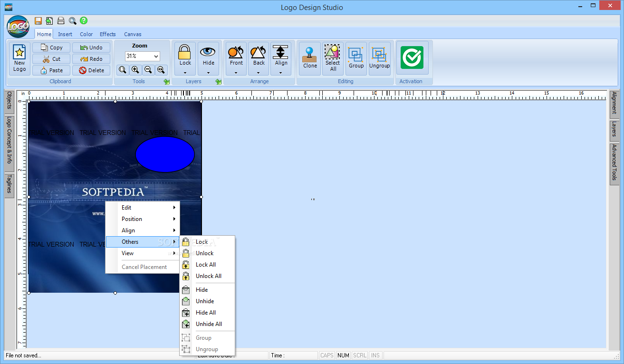Open the Objects side panel tab
This screenshot has height=364, width=624.
(x=9, y=101)
